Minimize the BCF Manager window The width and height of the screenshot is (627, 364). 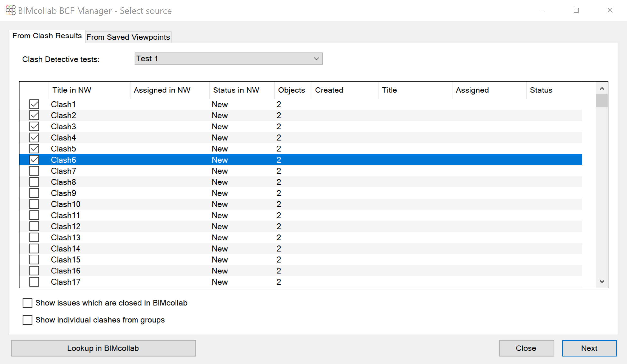coord(542,10)
